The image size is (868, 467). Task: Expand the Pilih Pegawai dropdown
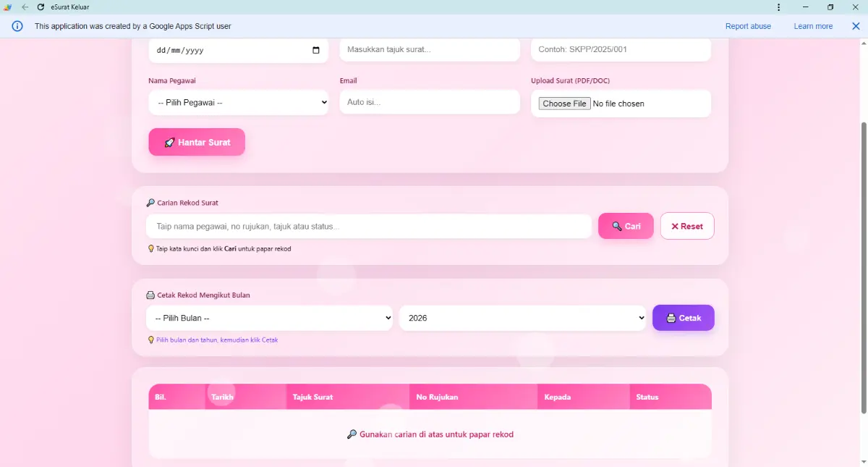coord(238,103)
